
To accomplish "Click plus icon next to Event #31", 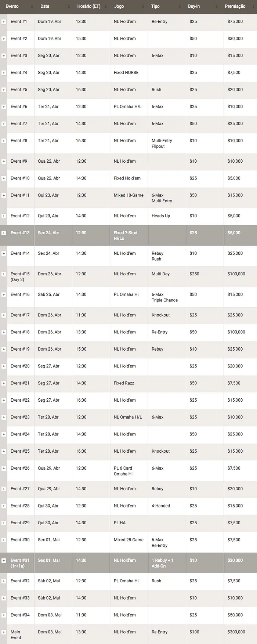I will coord(4,561).
